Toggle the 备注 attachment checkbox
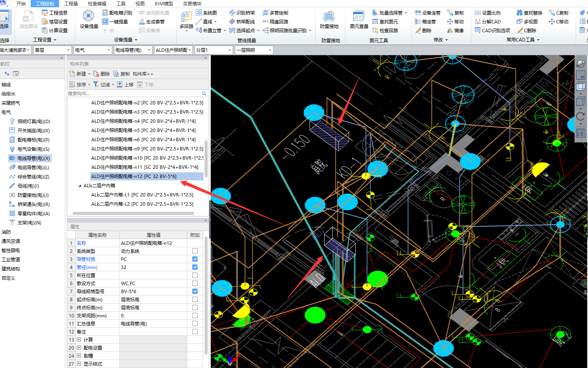This screenshot has width=588, height=368. click(195, 332)
